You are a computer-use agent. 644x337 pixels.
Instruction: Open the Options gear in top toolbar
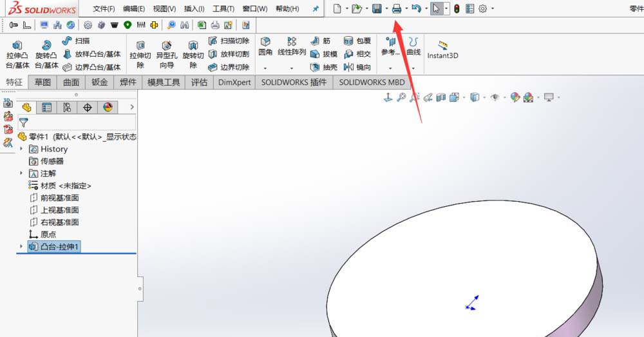pos(483,8)
